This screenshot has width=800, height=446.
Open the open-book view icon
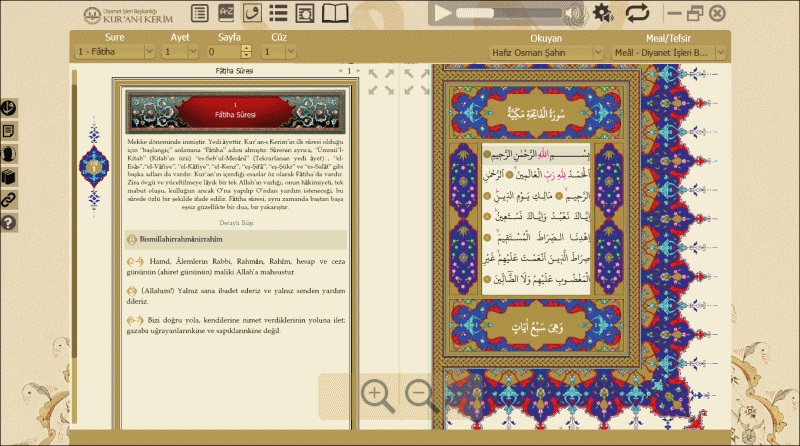[x=336, y=13]
